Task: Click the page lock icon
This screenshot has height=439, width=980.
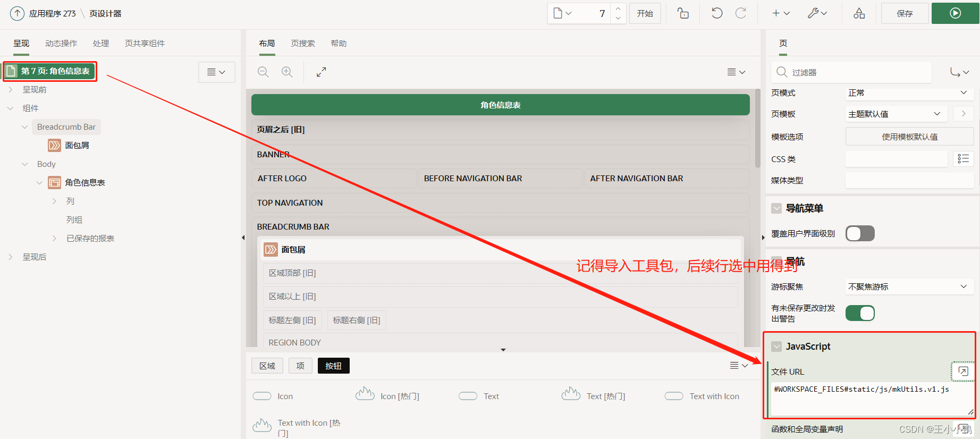Action: 683,13
